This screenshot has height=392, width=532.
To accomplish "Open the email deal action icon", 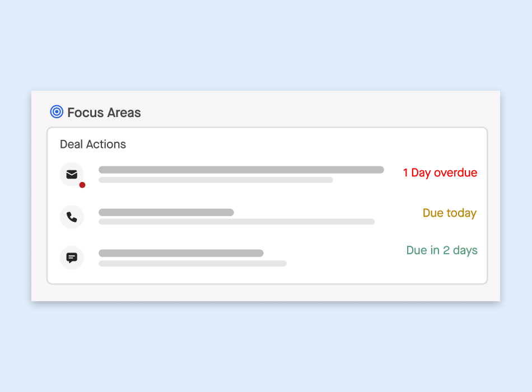I will pyautogui.click(x=72, y=174).
